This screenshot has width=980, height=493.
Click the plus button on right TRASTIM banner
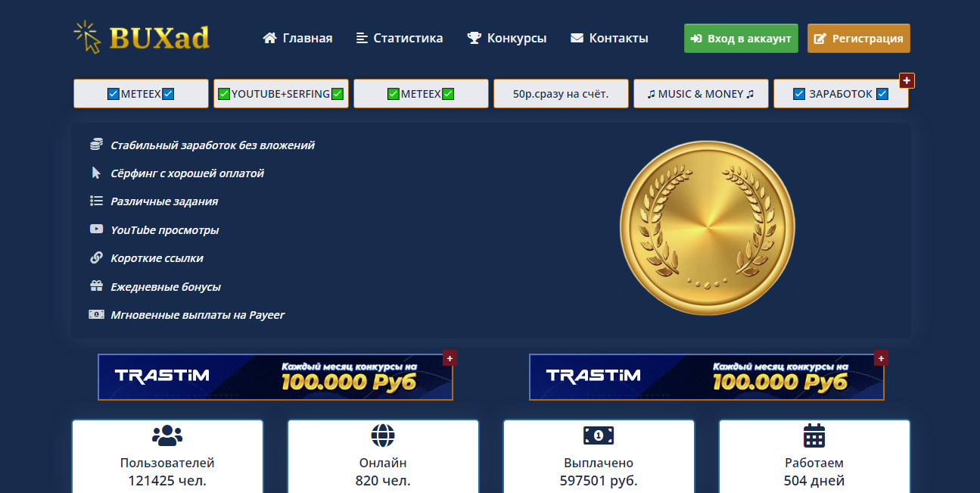point(880,358)
